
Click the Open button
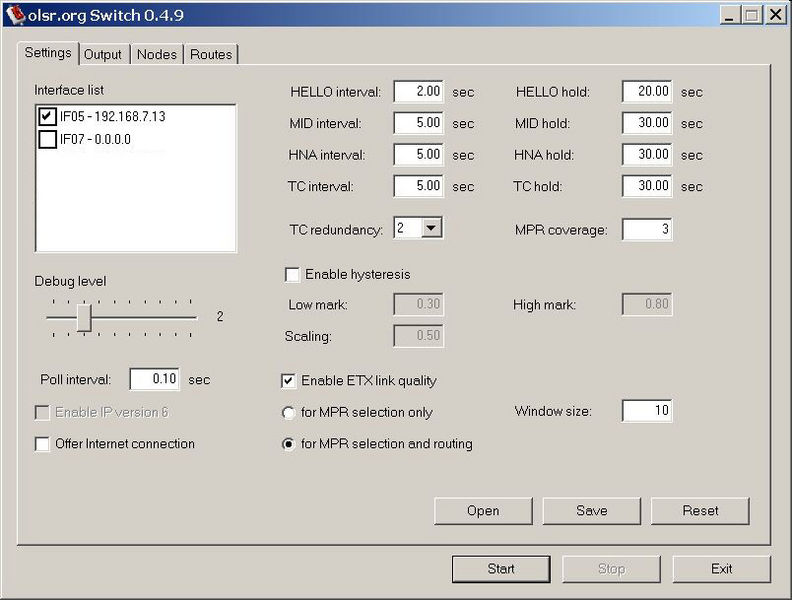coord(483,511)
